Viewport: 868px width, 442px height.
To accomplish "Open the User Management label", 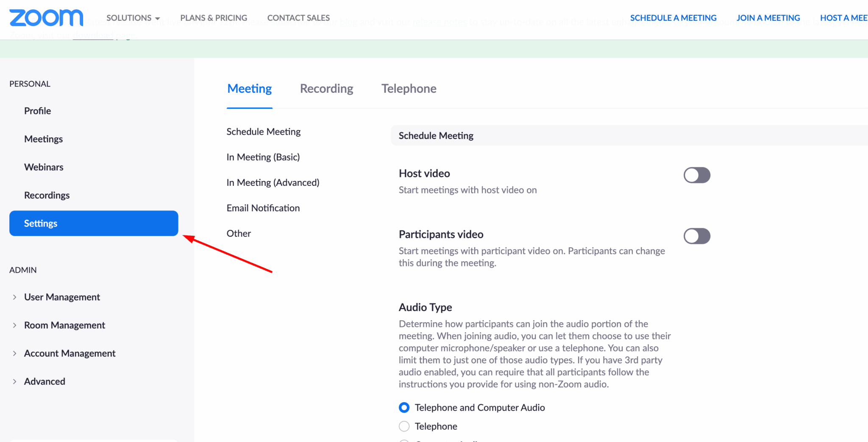I will click(62, 297).
